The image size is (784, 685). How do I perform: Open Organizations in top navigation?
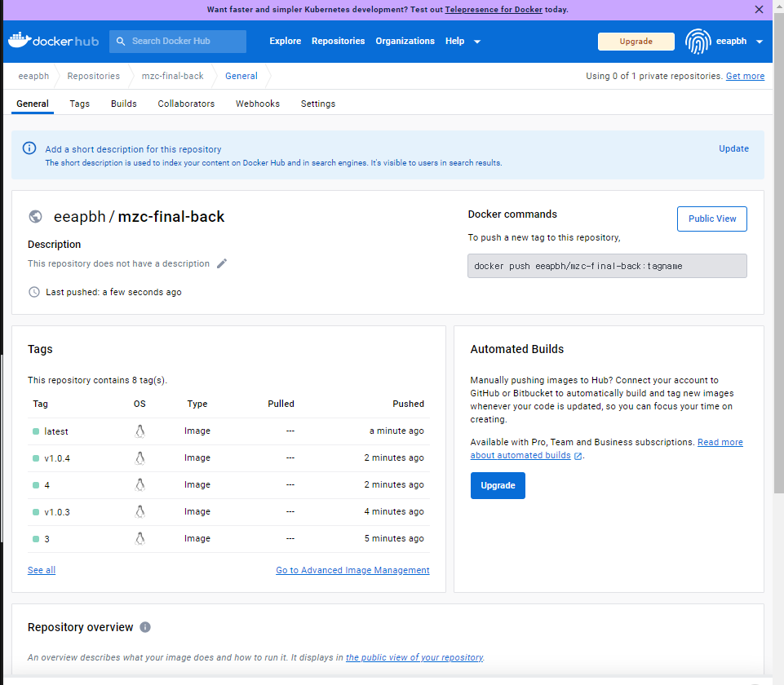coord(405,41)
